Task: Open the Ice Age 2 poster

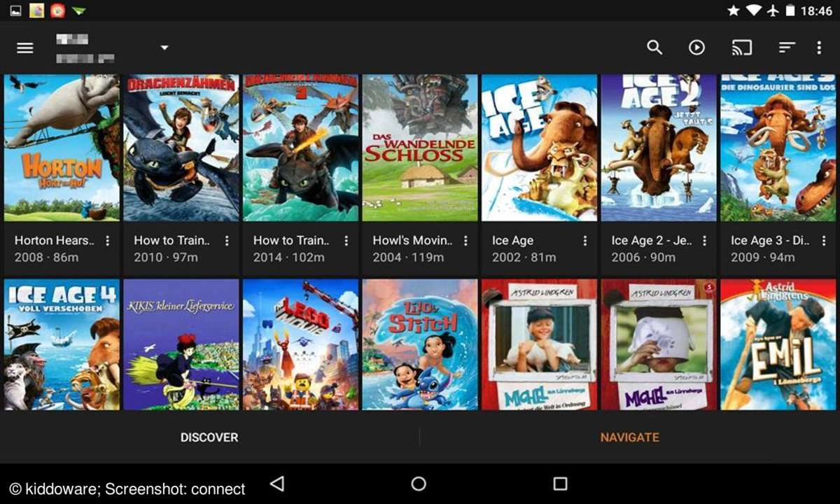Action: coord(659,148)
